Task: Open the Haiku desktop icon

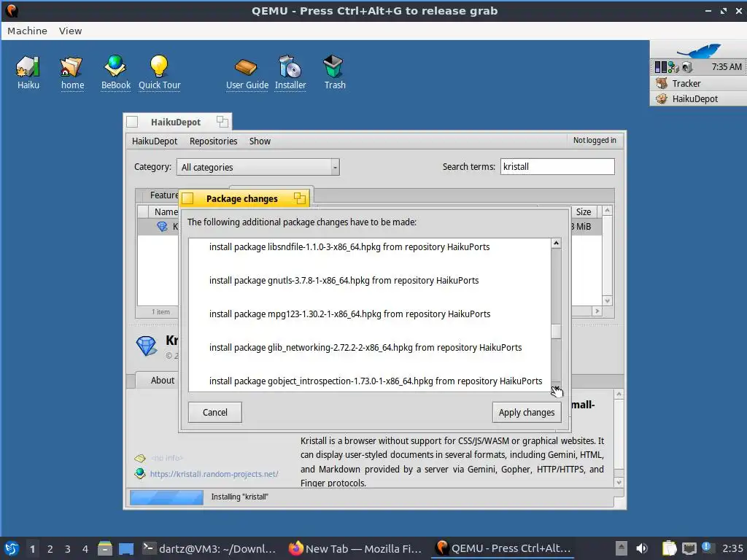Action: [28, 72]
